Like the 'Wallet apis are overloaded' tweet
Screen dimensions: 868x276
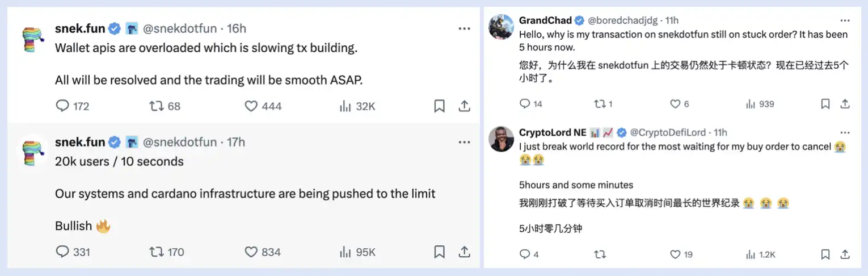point(251,106)
